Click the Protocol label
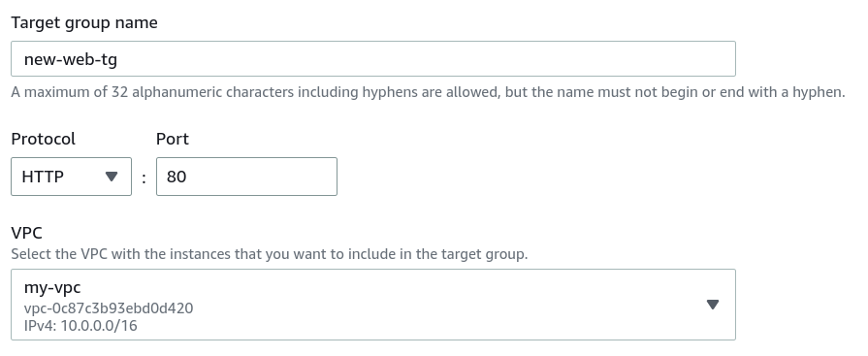The image size is (868, 356). [44, 139]
